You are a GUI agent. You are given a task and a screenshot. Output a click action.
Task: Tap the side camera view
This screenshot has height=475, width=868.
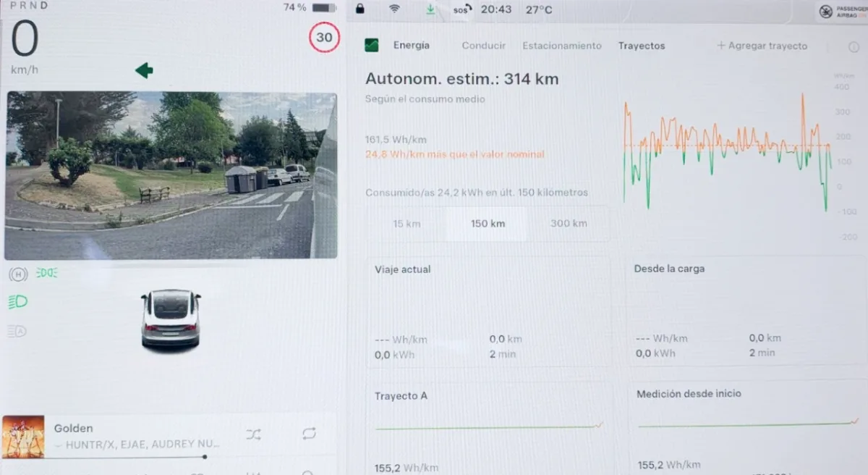click(x=171, y=175)
